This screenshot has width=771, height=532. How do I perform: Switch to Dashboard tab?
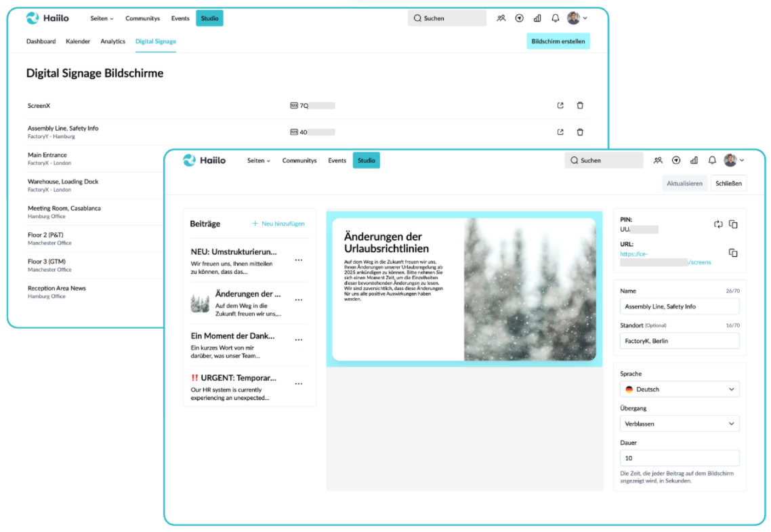click(x=41, y=41)
